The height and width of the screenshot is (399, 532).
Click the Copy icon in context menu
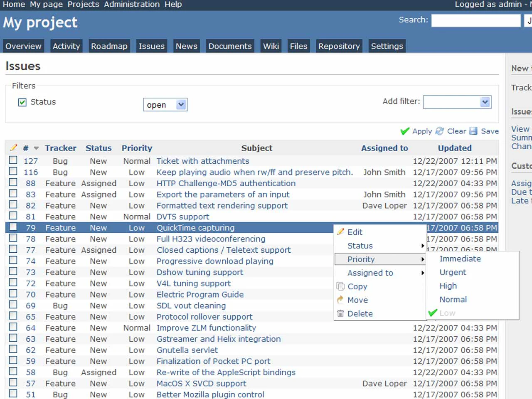pos(341,286)
